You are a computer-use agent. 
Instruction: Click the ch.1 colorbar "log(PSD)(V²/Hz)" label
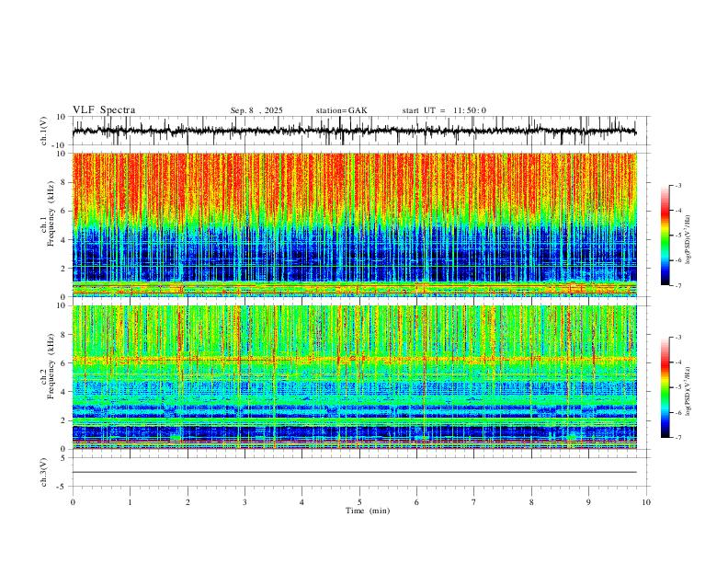tap(688, 240)
